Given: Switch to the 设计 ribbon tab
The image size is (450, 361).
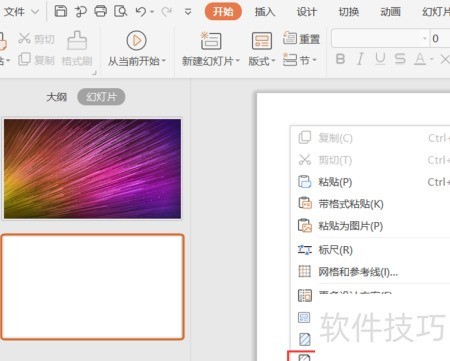Looking at the screenshot, I should coord(307,12).
